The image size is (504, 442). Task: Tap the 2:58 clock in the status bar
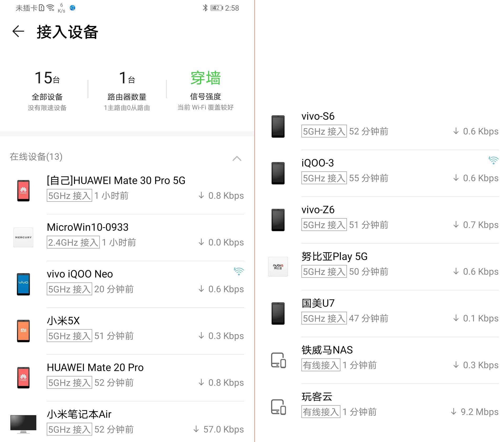pyautogui.click(x=232, y=8)
